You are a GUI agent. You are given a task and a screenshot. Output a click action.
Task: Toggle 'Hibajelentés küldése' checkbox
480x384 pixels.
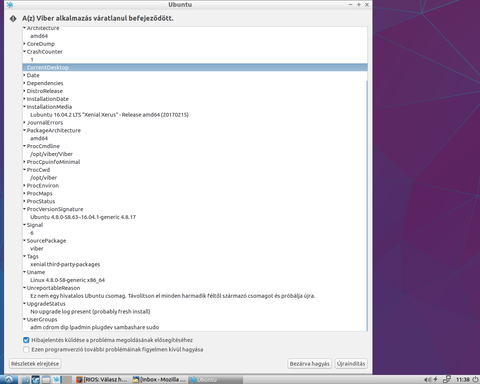[26, 340]
